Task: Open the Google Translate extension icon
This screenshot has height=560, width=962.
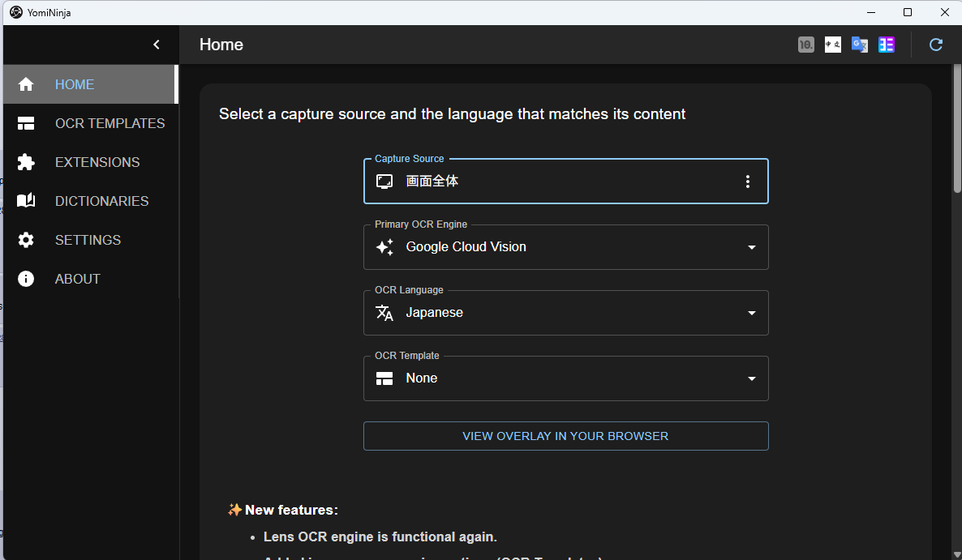Action: point(859,45)
